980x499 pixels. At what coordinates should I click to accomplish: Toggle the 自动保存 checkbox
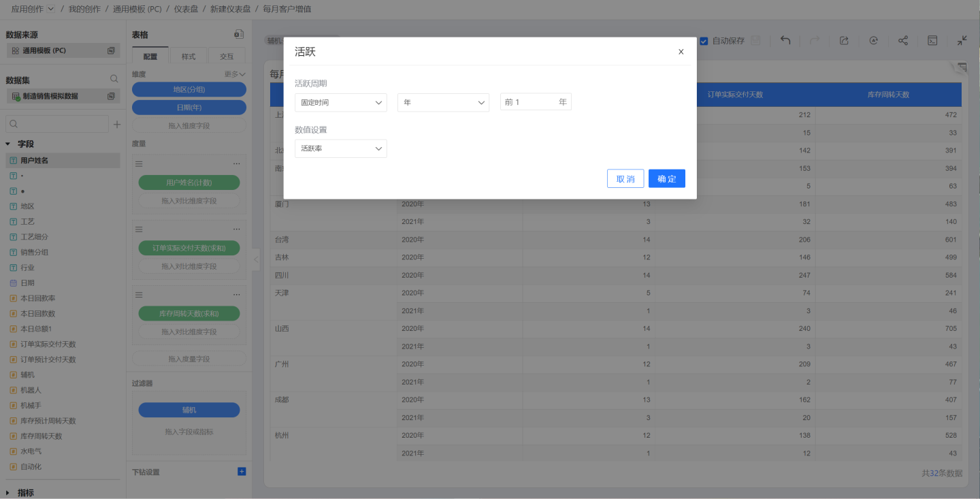click(x=704, y=41)
